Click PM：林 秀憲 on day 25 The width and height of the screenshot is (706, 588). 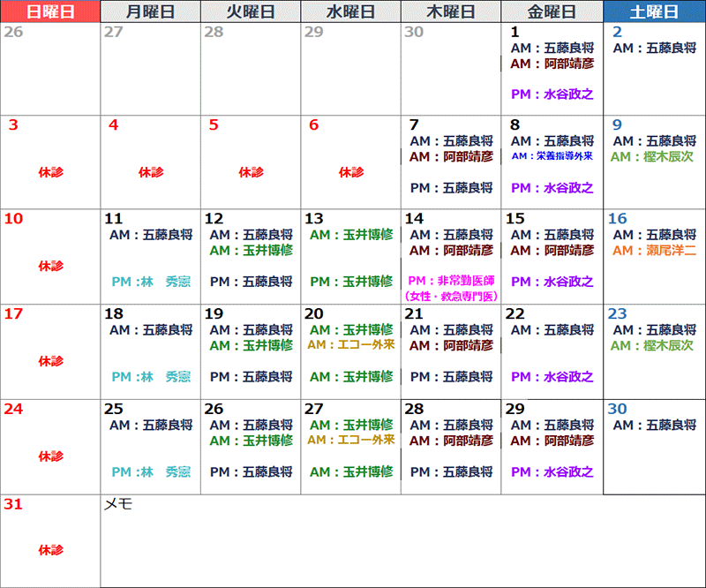[151, 471]
